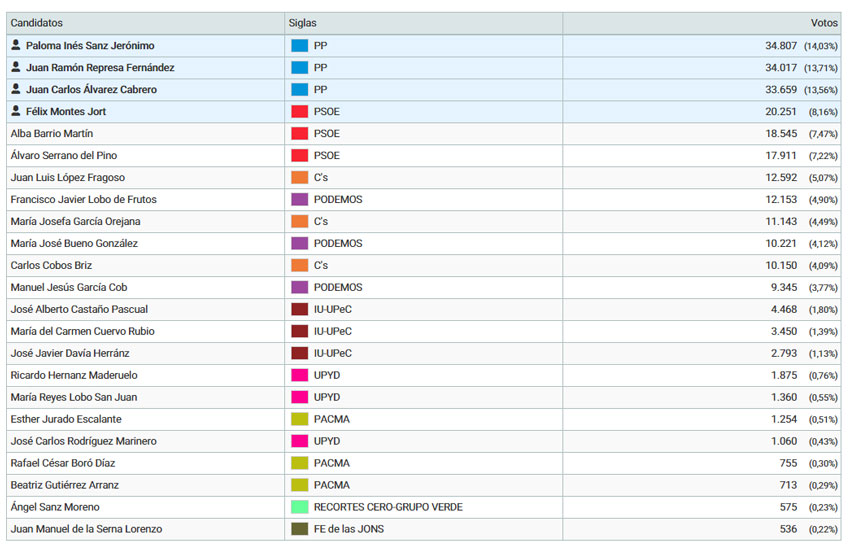The height and width of the screenshot is (550, 850).
Task: Click olive PACMA swatch in Esther Jurado row
Action: point(299,420)
